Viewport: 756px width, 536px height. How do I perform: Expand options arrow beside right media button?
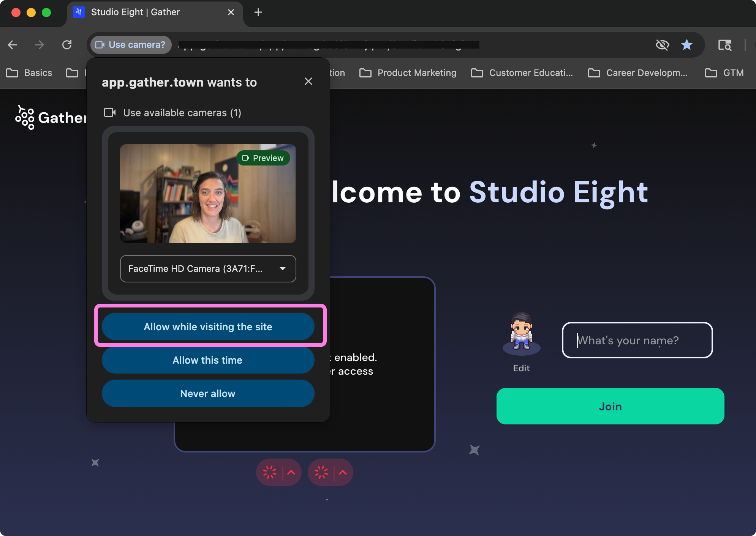click(x=343, y=472)
